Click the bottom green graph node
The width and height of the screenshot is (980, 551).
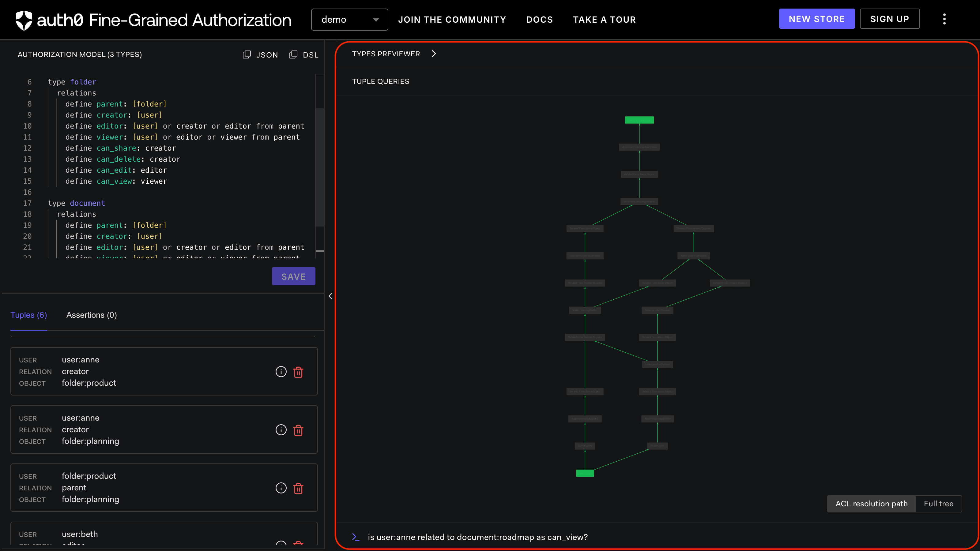(585, 473)
